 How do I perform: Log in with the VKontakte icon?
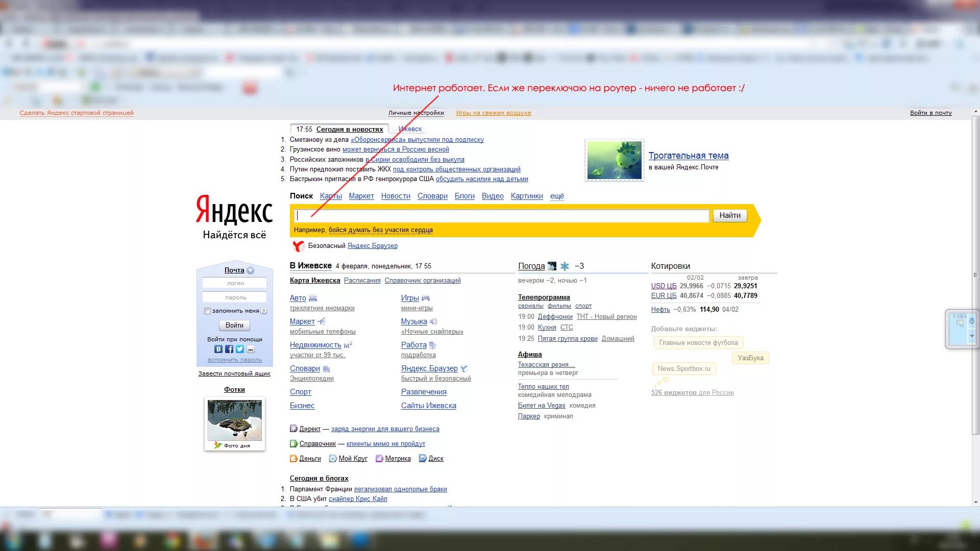point(218,349)
